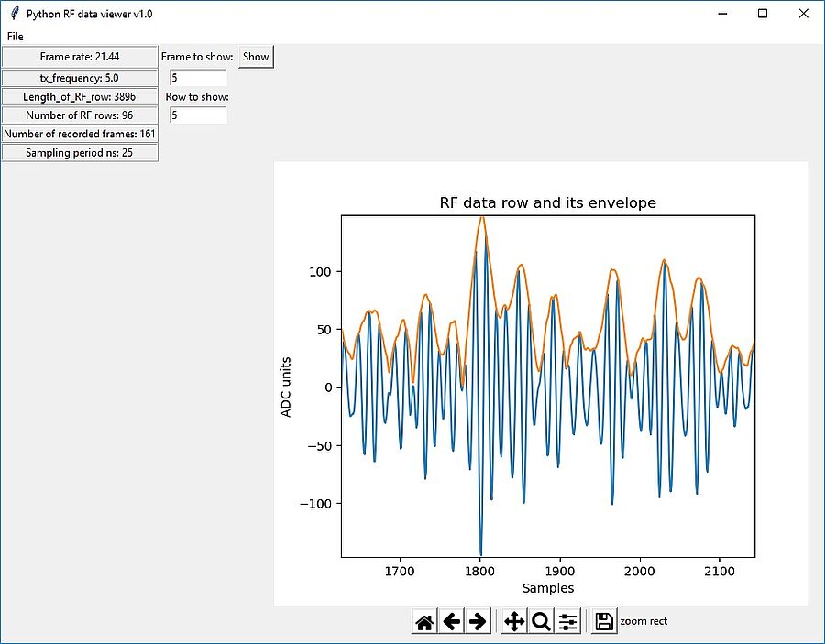Focus the Row to show input field

pos(198,115)
